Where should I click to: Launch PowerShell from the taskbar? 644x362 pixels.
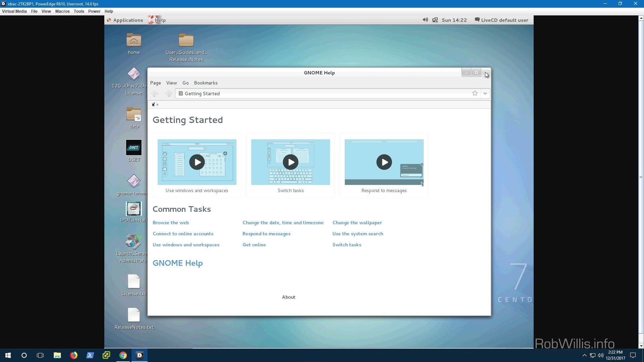point(90,355)
